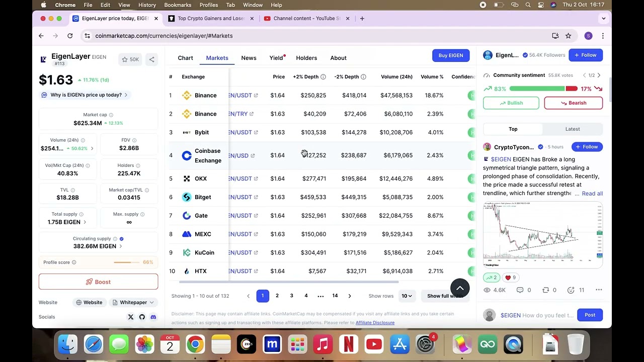Launch Finder from the Dock
The height and width of the screenshot is (362, 644).
coord(67,344)
